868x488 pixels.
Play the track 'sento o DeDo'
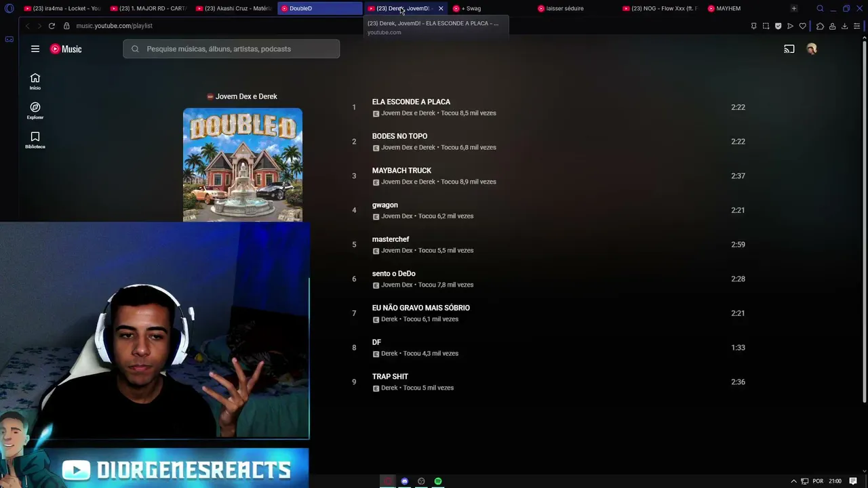(x=393, y=274)
